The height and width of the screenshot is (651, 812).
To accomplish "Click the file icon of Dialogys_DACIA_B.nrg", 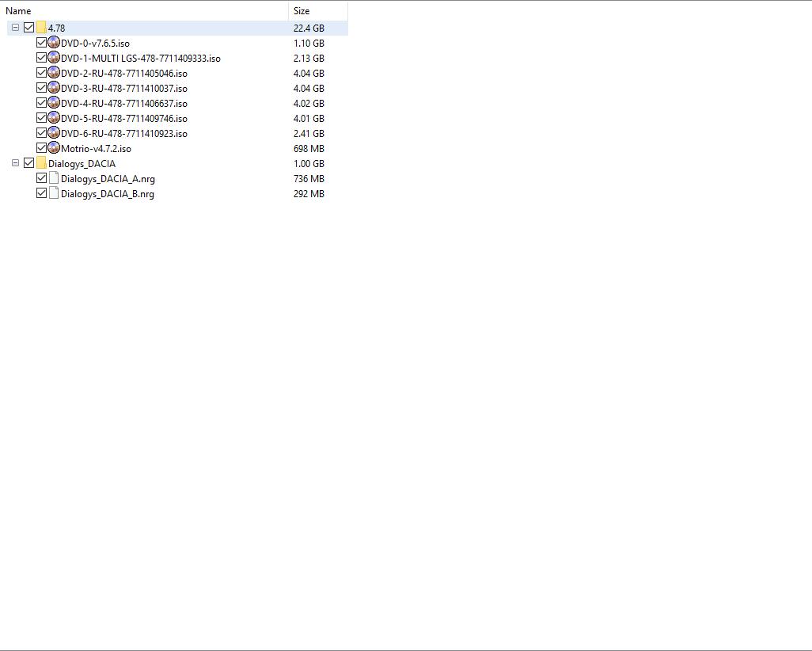I will coord(54,192).
